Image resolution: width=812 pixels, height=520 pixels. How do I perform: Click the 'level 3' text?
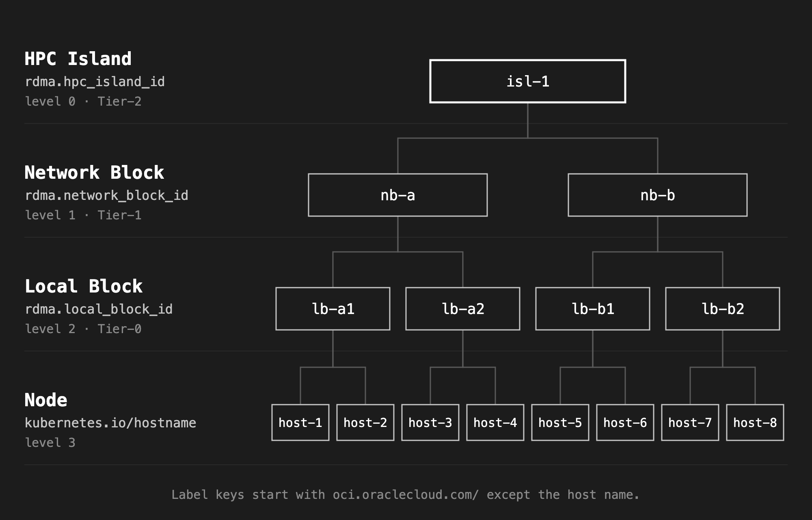50,442
